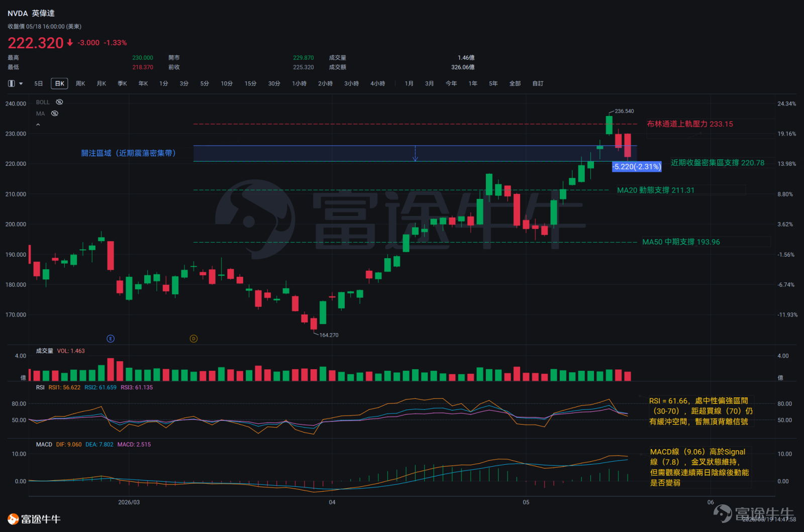Viewport: 804px width, 532px height.
Task: Click the percent change -1.33%
Action: tap(115, 43)
